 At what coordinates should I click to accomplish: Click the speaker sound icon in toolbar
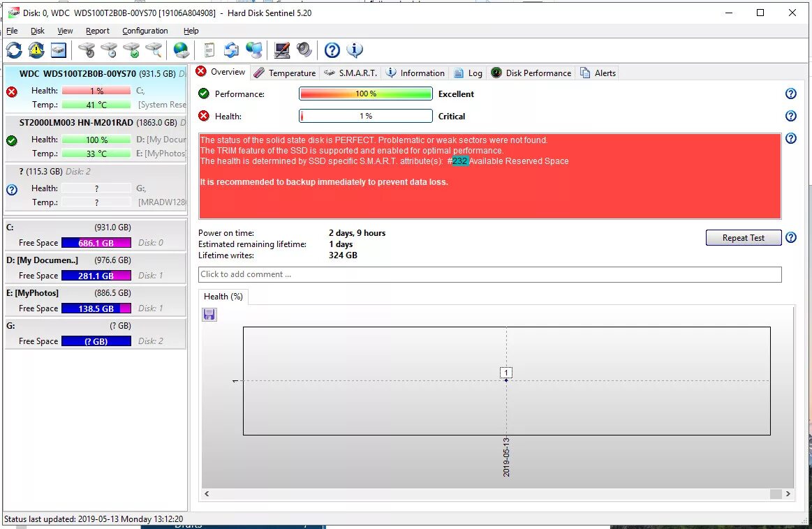click(x=304, y=50)
